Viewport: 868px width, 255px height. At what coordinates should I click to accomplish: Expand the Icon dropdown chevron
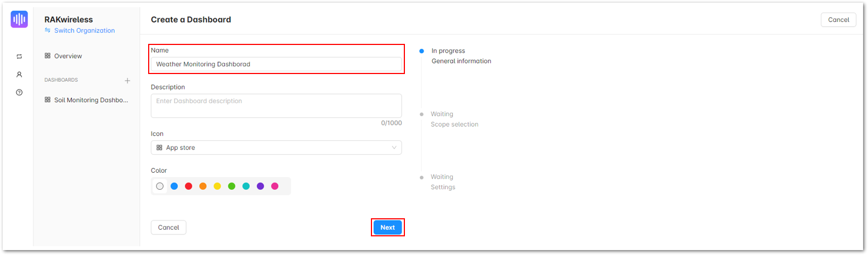394,148
